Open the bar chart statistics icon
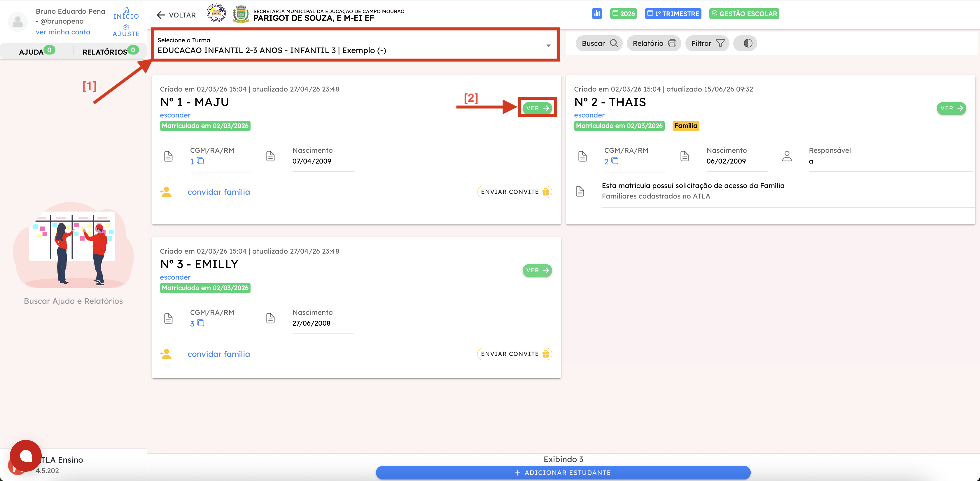 coord(597,14)
